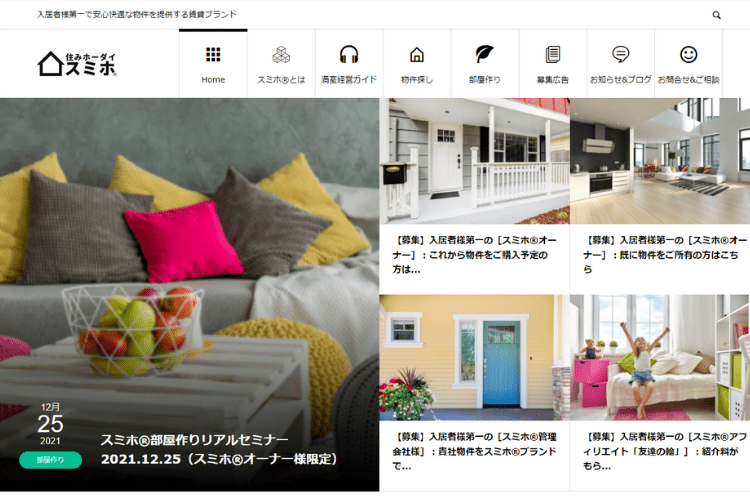Click modern kitchen interior thumbnail

660,160
